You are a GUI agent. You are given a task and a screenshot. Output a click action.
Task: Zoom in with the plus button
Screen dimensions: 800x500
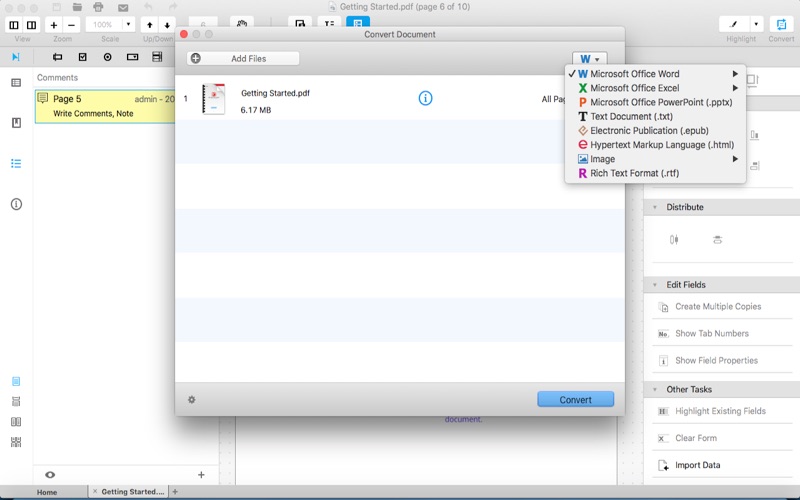click(x=54, y=24)
